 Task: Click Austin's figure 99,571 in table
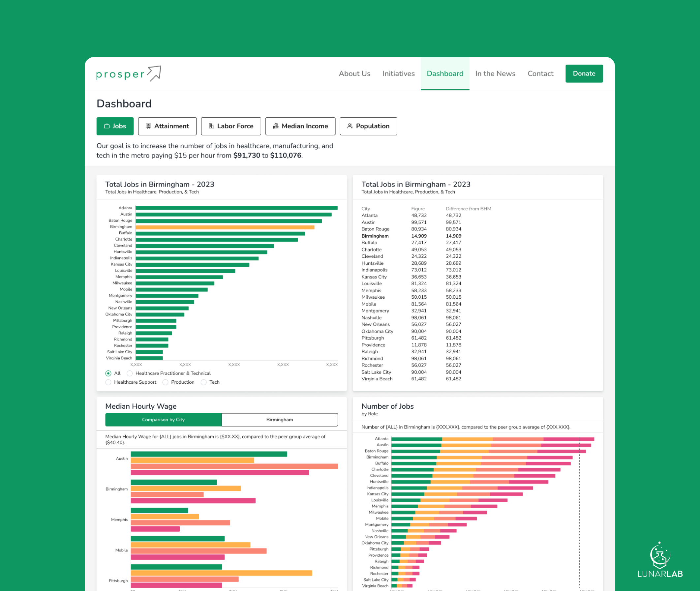[x=419, y=222]
